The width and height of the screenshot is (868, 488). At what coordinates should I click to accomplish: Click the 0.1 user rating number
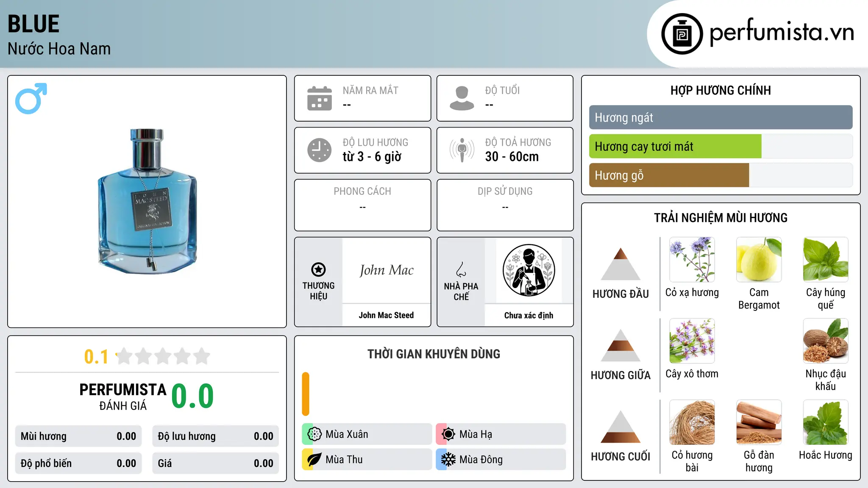coord(96,357)
